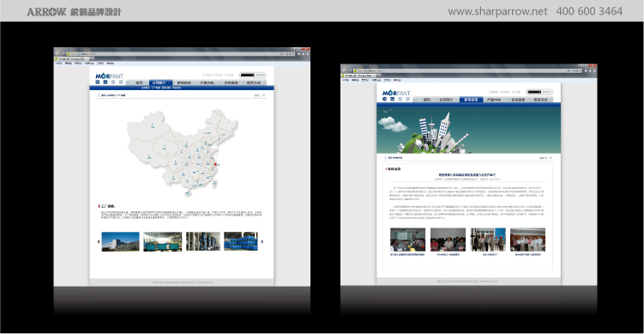The width and height of the screenshot is (644, 334).
Task: Show previous photo in the factory image carousel
Action: tap(98, 241)
